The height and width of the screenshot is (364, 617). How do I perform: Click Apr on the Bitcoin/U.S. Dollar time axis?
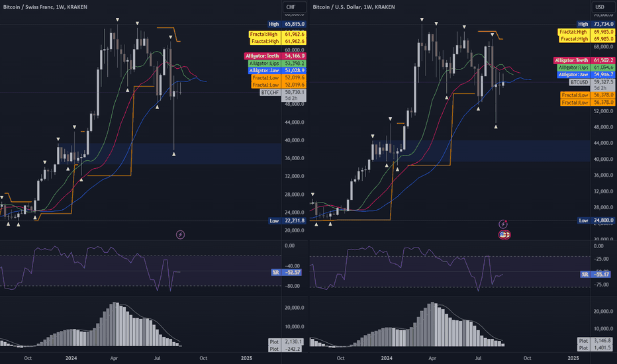(x=432, y=358)
